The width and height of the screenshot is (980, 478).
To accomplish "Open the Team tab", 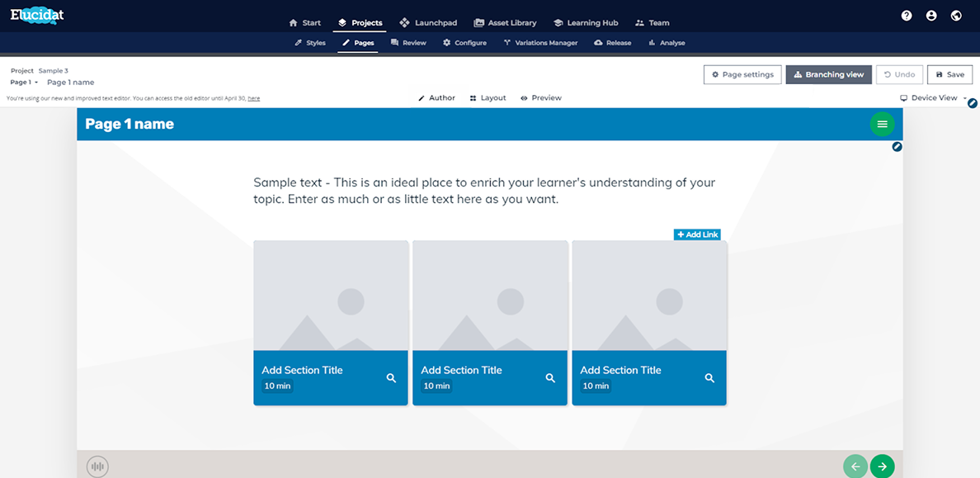I will 652,22.
